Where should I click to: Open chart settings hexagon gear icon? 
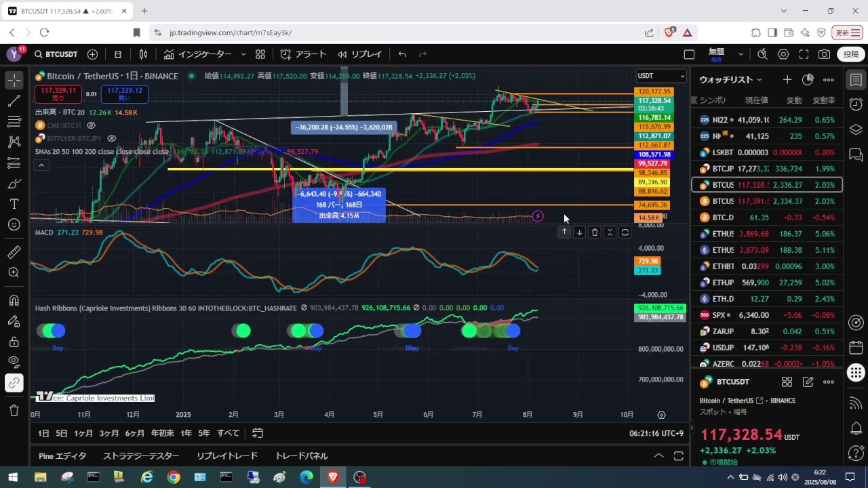(783, 54)
